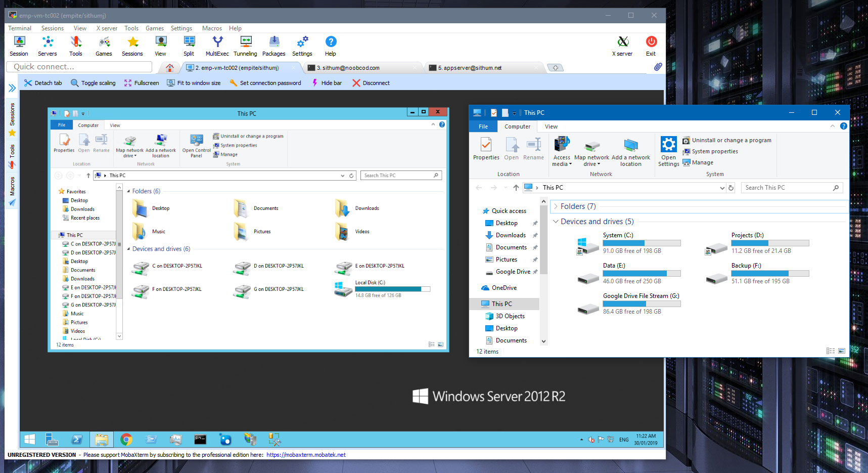
Task: Expand the Folders (7) section
Action: [555, 206]
